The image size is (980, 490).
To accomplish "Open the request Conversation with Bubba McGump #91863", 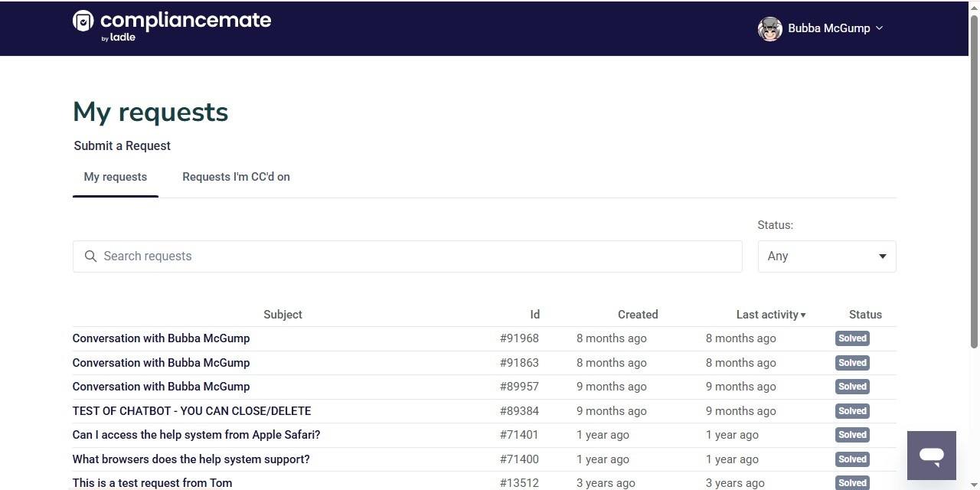I will 161,362.
